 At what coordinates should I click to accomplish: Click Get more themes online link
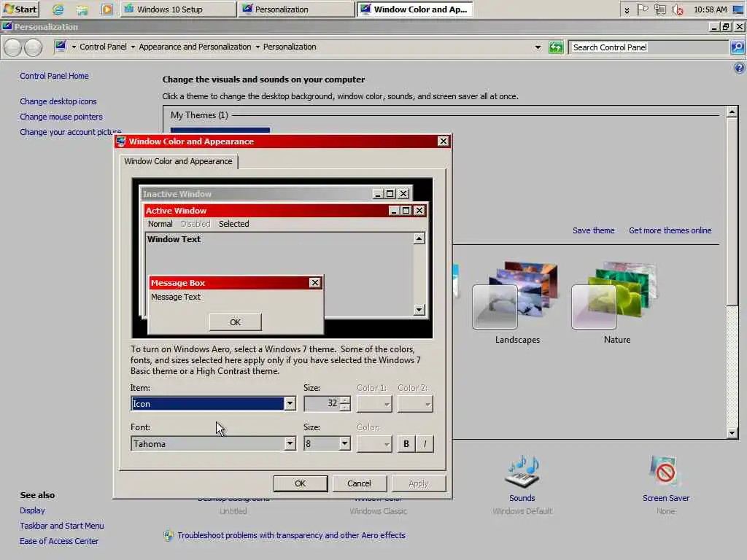(x=670, y=230)
